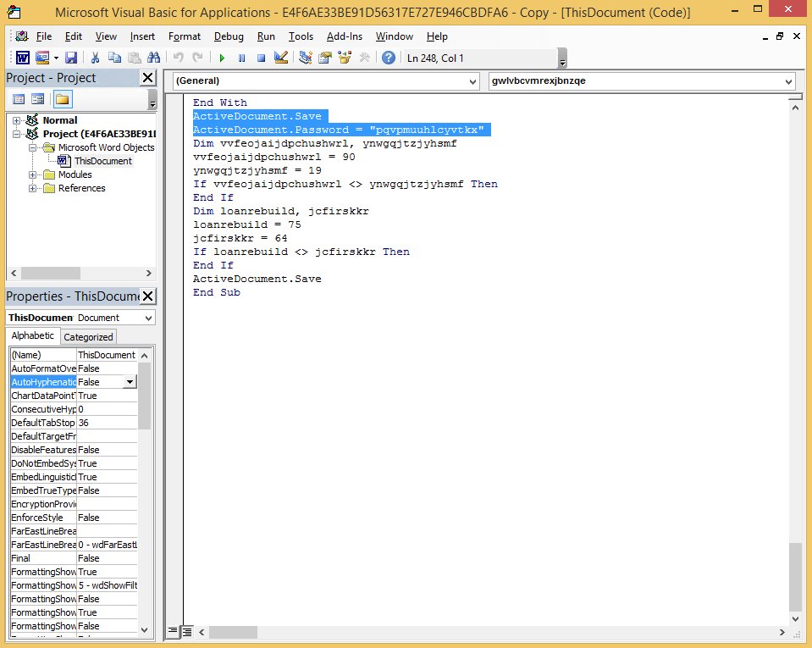
Task: Toggle Folders view in Project panel
Action: pyautogui.click(x=62, y=99)
